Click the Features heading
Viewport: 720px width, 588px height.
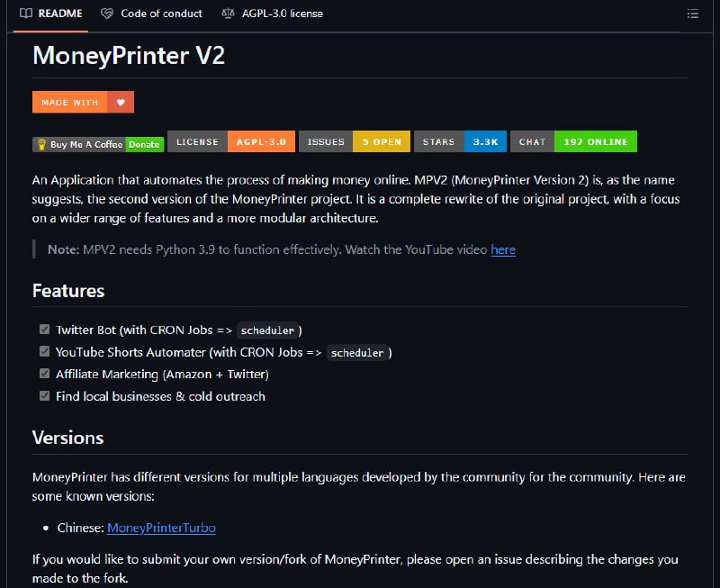(68, 291)
